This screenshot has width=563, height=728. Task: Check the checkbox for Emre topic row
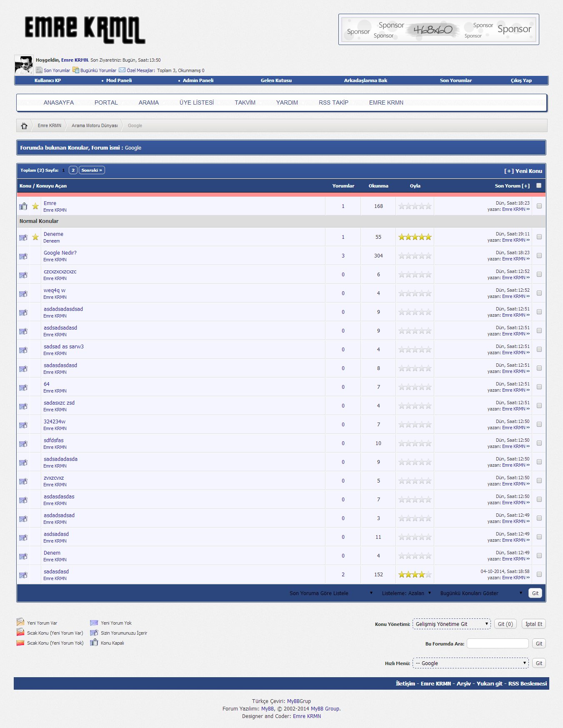click(539, 206)
